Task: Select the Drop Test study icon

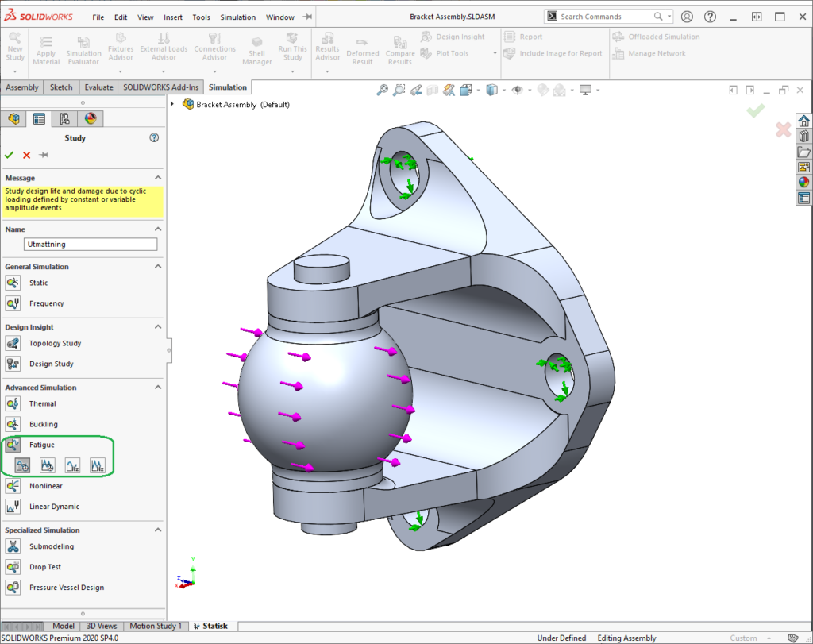Action: 13,567
